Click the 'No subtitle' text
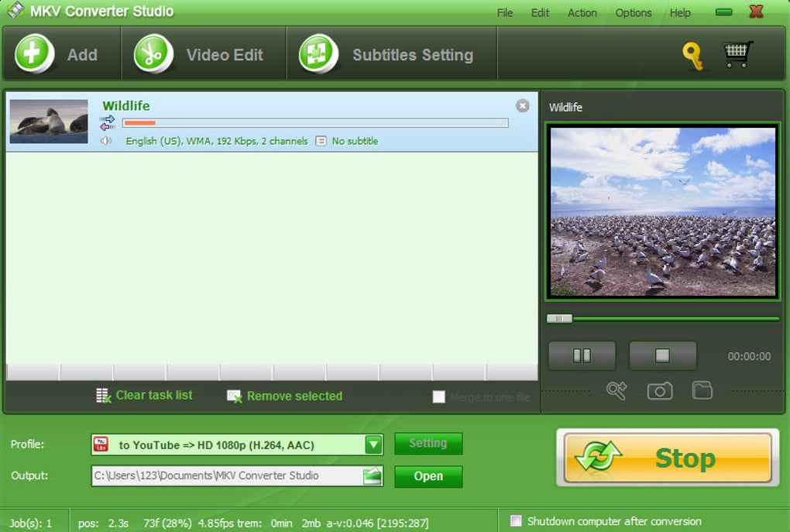This screenshot has width=790, height=532. click(x=355, y=141)
